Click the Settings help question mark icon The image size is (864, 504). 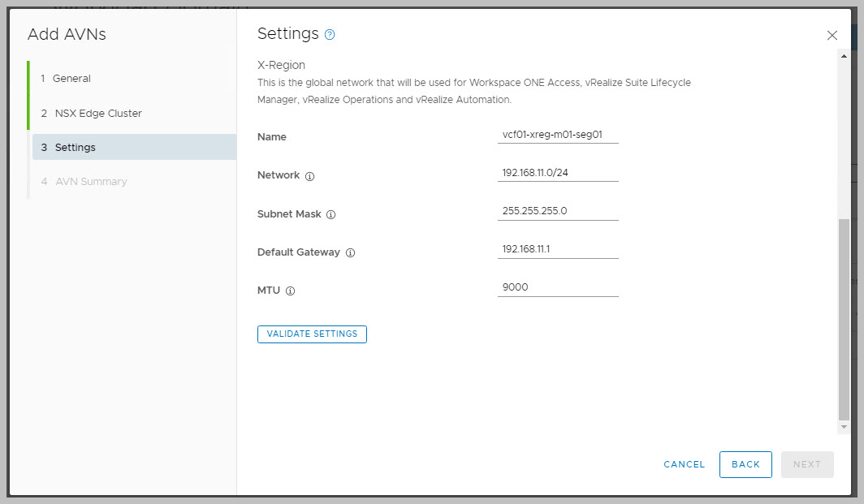point(330,35)
